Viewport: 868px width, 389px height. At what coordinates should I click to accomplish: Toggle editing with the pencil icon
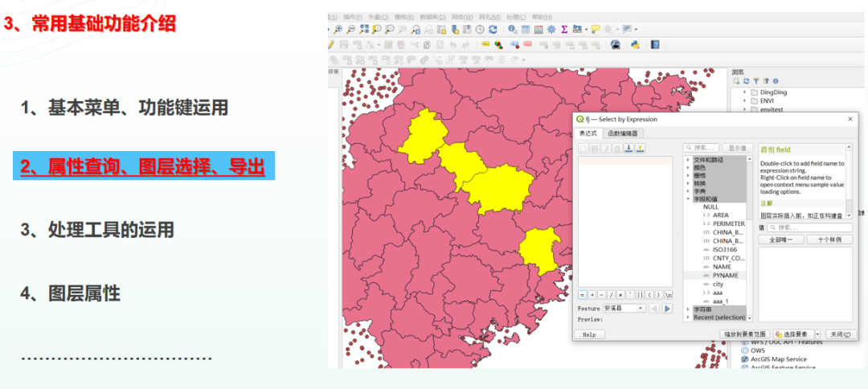click(x=331, y=44)
